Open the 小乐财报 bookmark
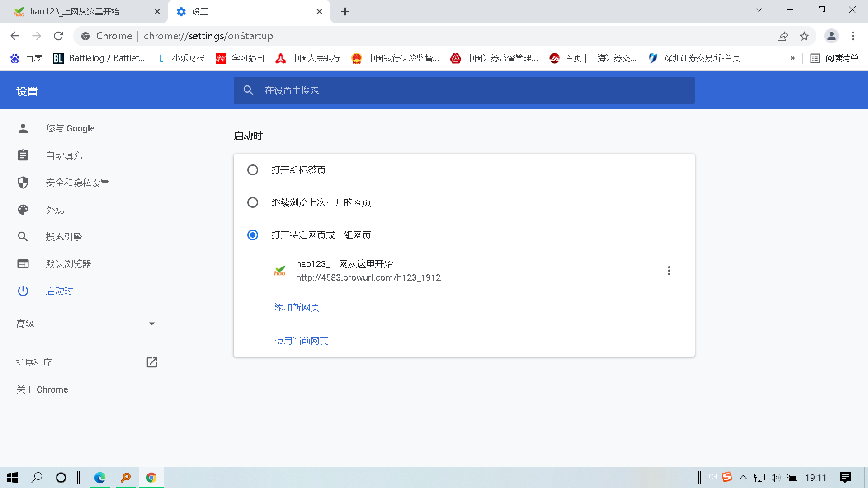This screenshot has height=488, width=868. (x=180, y=58)
